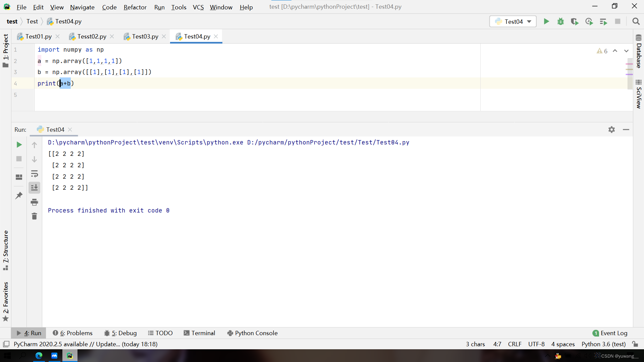The image size is (644, 362).
Task: Toggle soft-wrap in Run console
Action: (x=34, y=174)
